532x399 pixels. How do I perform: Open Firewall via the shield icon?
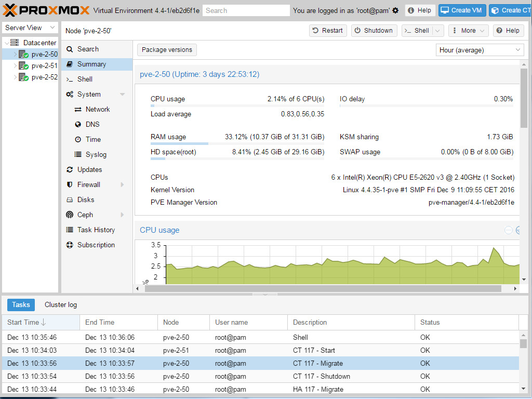(69, 184)
